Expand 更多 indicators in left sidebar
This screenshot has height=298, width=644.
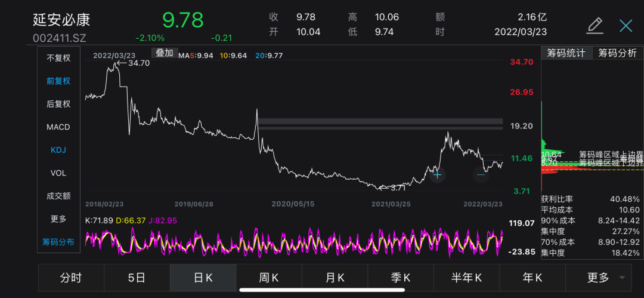(x=58, y=219)
